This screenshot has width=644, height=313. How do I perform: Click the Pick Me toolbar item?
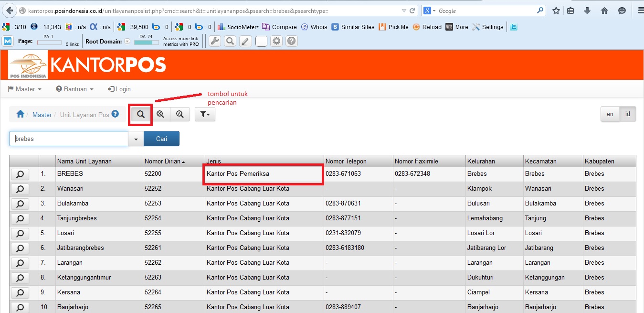394,27
